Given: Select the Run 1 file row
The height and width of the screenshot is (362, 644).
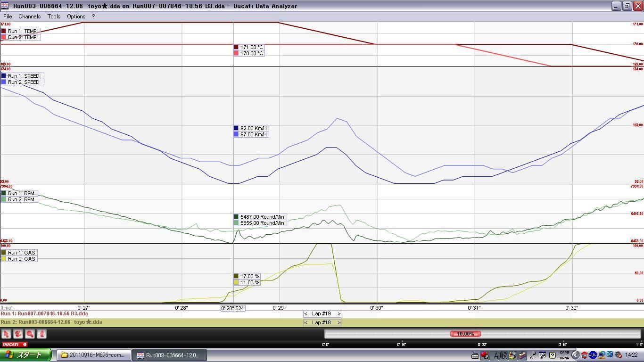Looking at the screenshot, I should pyautogui.click(x=322, y=314).
